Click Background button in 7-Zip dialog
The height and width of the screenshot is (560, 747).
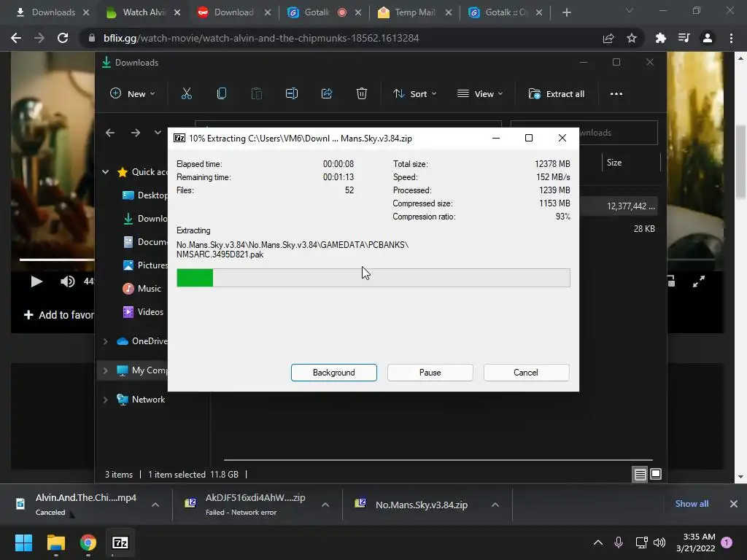(334, 373)
